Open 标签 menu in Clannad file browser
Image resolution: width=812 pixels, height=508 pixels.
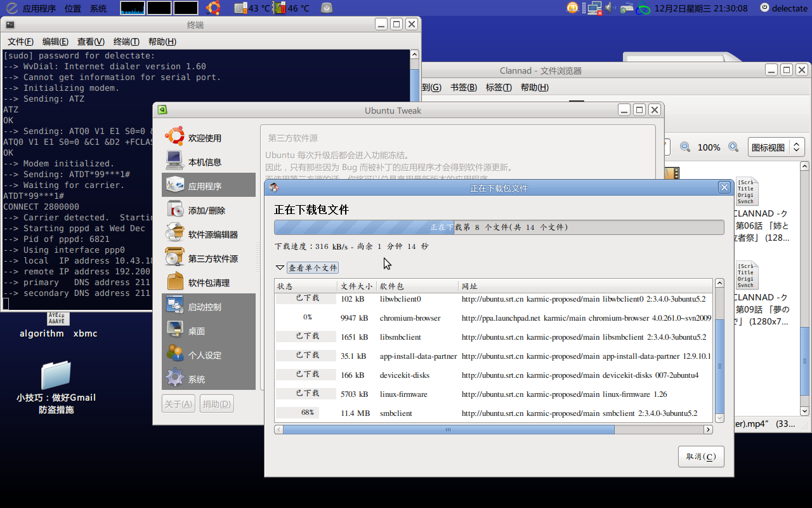499,87
